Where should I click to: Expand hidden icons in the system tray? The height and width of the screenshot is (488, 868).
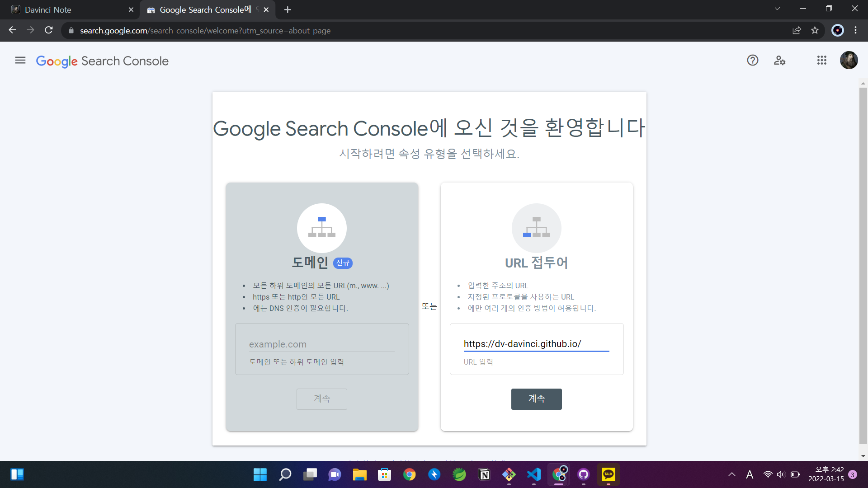coord(732,474)
